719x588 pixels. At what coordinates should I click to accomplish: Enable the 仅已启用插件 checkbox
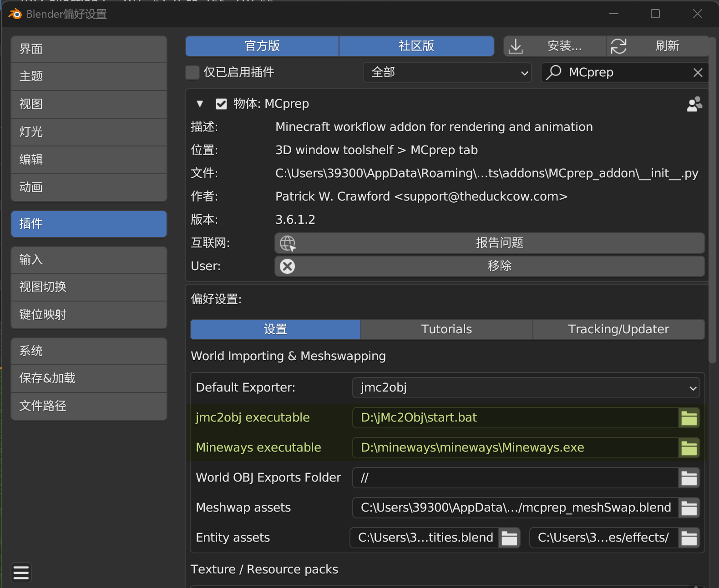pos(192,73)
